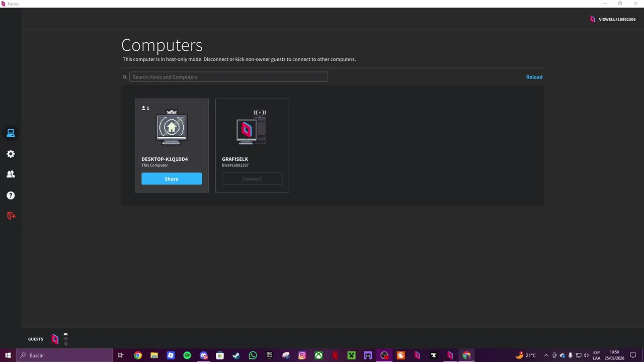Viewport: 644px width, 362px height.
Task: Click the ESP LAA language indicator
Action: (596, 355)
